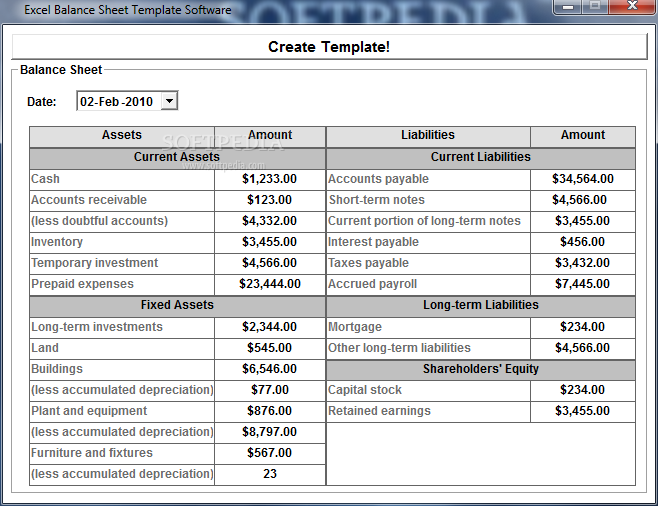The height and width of the screenshot is (506, 658).
Task: Select the Inventory label
Action: click(57, 242)
